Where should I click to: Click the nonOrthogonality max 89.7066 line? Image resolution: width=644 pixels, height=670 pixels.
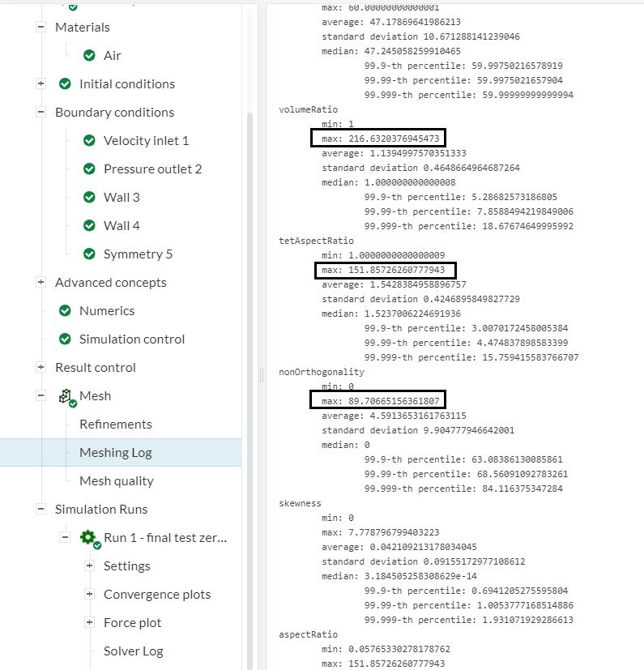(x=381, y=401)
